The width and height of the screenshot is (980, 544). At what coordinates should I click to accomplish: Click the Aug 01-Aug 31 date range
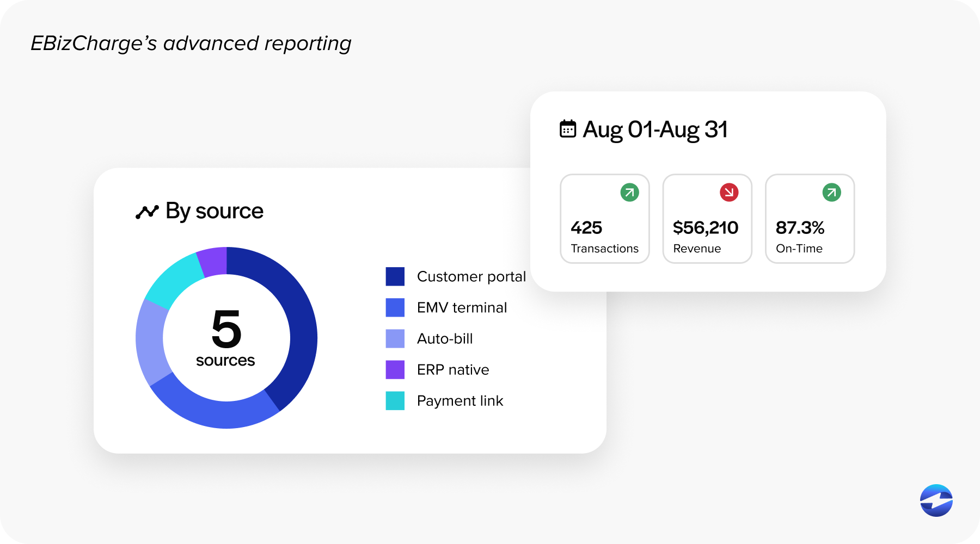click(655, 129)
